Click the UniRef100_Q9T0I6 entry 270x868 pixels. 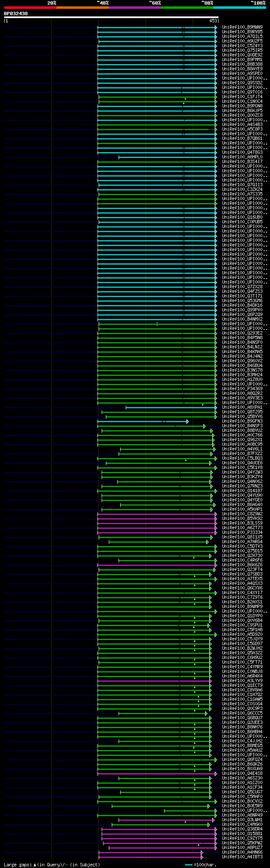[242, 92]
